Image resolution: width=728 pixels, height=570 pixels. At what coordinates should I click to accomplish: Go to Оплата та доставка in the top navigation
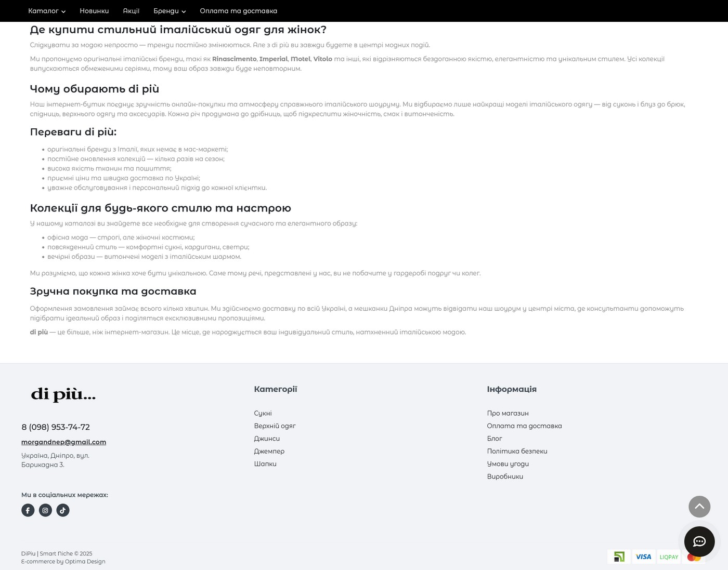tap(238, 11)
